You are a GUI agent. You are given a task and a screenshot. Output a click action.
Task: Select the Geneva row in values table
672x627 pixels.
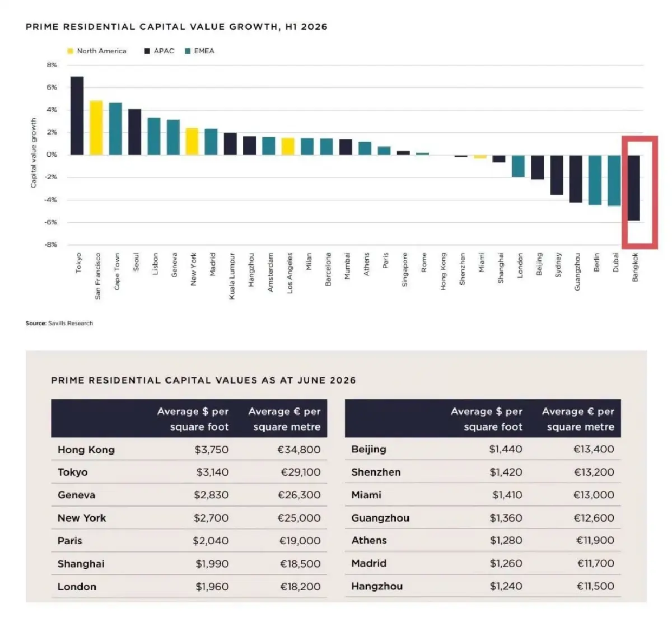pyautogui.click(x=189, y=495)
